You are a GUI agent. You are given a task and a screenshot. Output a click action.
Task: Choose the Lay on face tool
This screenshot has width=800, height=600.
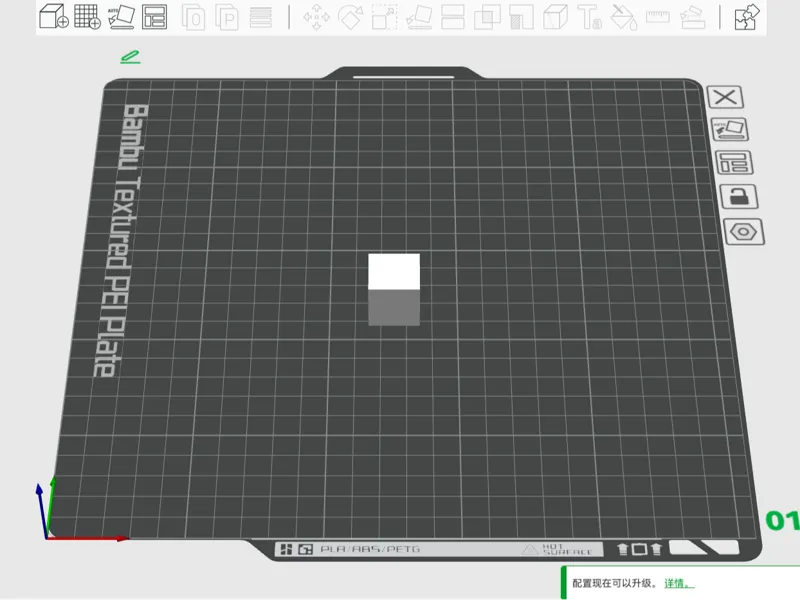419,17
